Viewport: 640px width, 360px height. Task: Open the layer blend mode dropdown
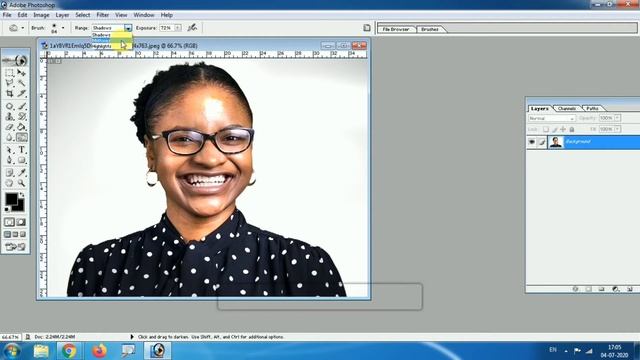click(551, 118)
